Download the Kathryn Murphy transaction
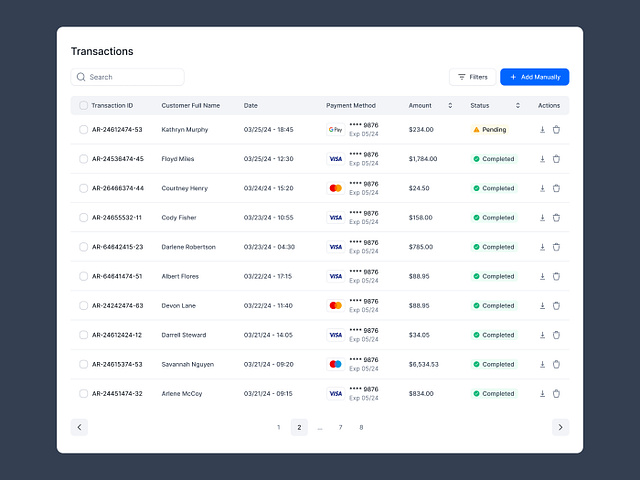640x480 pixels. 542,129
